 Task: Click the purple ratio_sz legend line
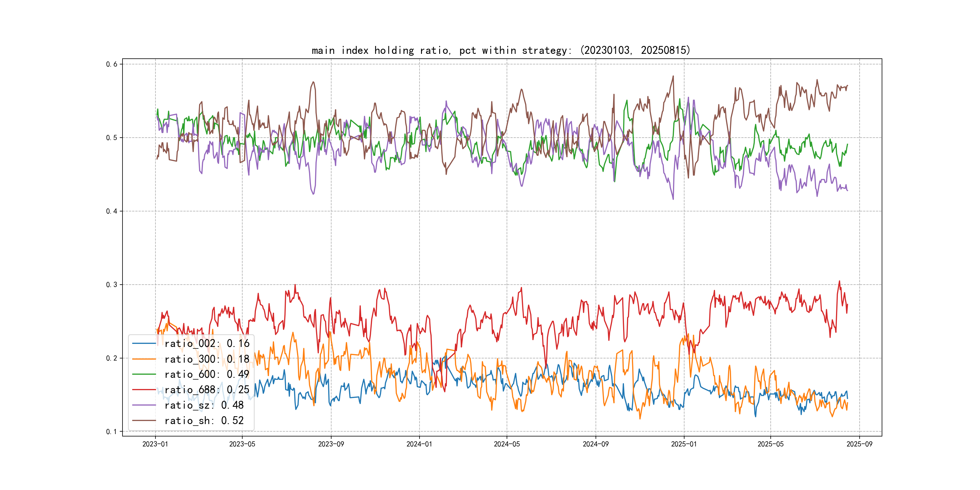click(144, 405)
